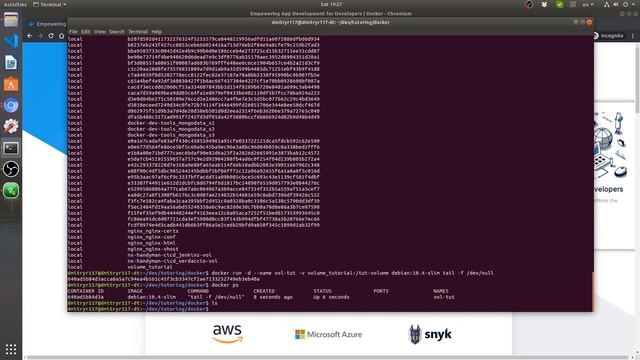Screen dimensions: 640x360
Task: Open the tray indicator beside the language menu
Action: tap(573, 4)
